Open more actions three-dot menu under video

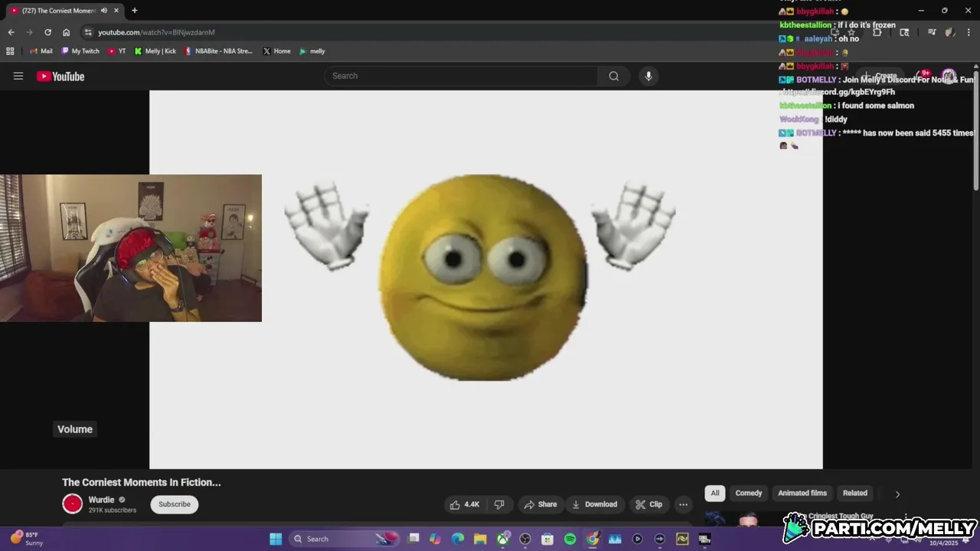[x=683, y=504]
